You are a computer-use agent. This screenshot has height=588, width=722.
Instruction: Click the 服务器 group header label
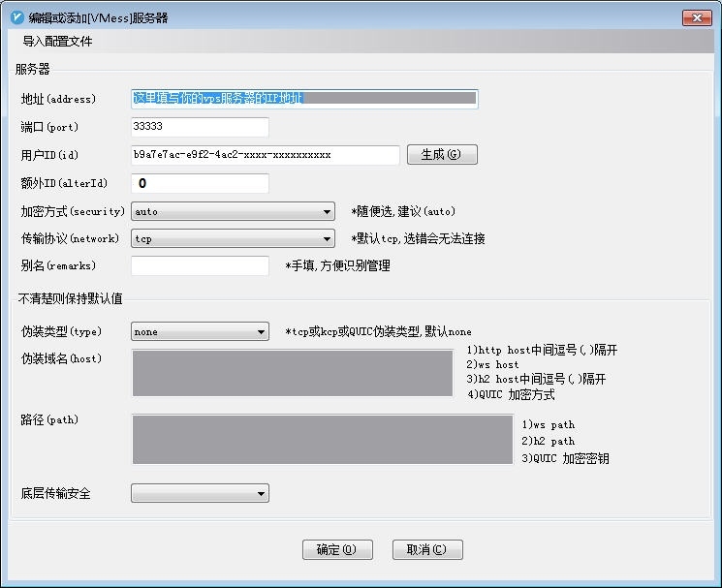[32, 69]
